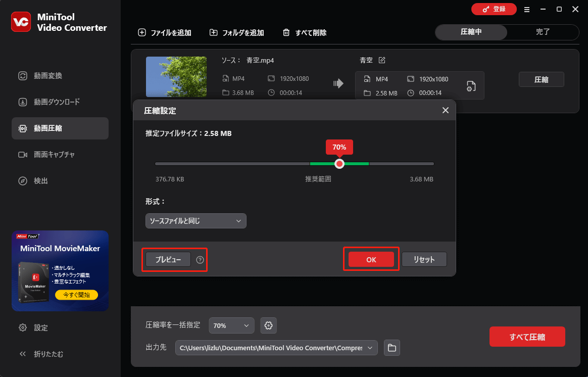Click the すべて圧縮 button

[x=527, y=337]
